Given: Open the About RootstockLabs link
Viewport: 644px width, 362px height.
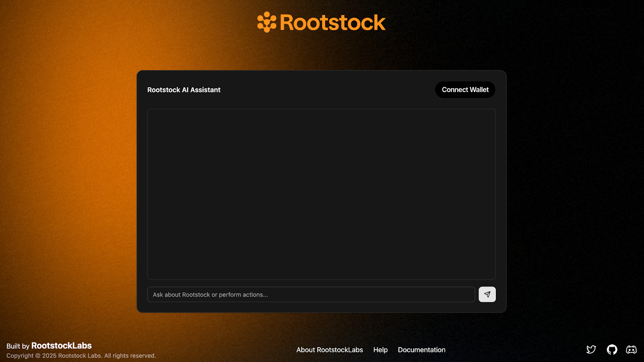Looking at the screenshot, I should point(330,350).
